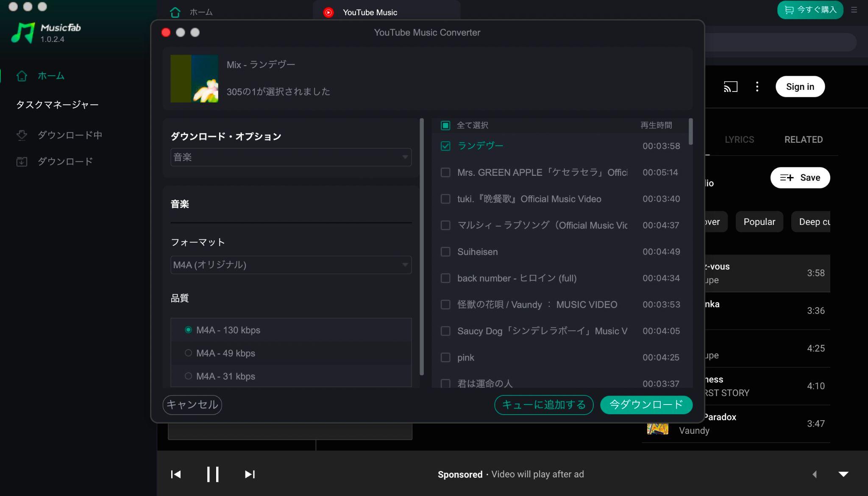Viewport: 868px width, 496px height.
Task: Click the Sign in button
Action: pyautogui.click(x=800, y=87)
